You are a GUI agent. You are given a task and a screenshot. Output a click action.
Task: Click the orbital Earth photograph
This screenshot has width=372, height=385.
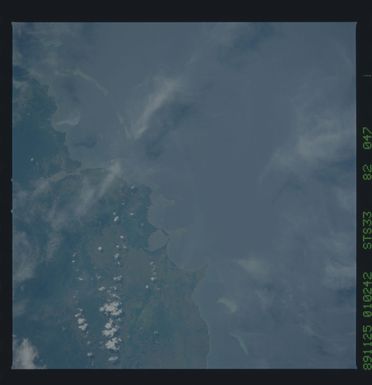[x=184, y=195]
